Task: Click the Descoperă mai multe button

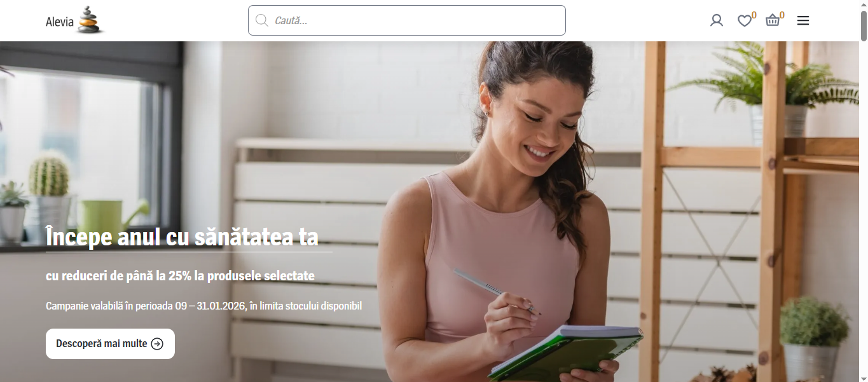Action: [110, 344]
